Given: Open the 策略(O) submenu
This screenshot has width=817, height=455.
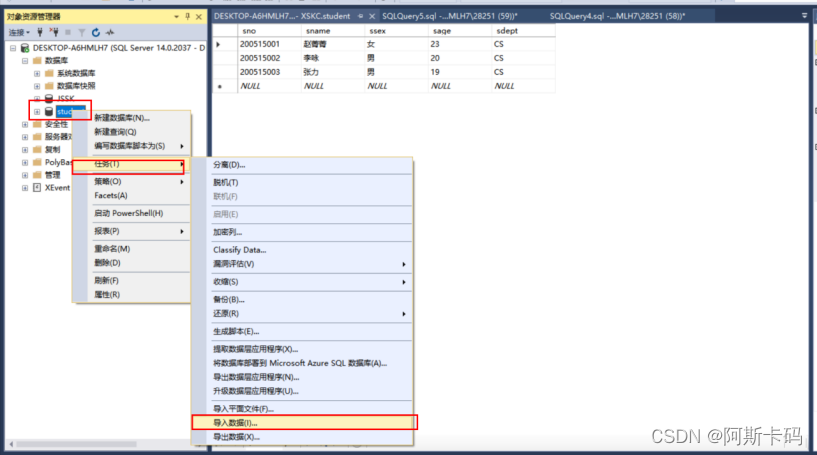Looking at the screenshot, I should pyautogui.click(x=132, y=181).
